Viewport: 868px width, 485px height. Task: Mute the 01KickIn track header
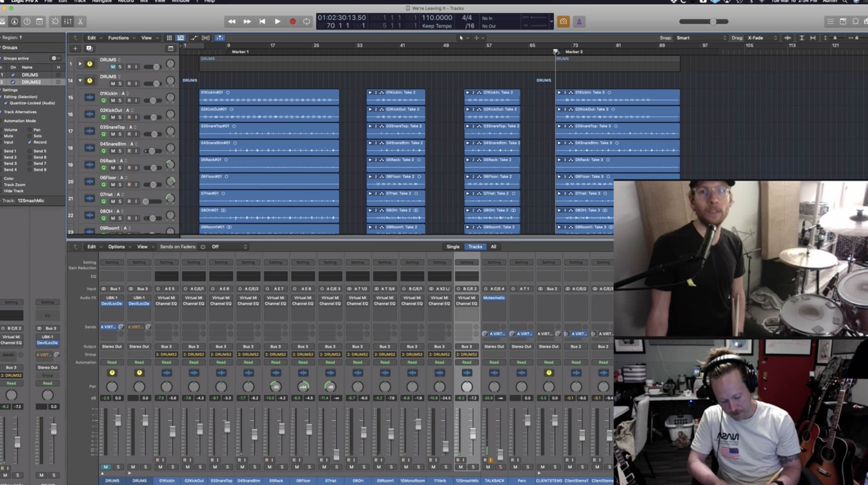coord(113,101)
